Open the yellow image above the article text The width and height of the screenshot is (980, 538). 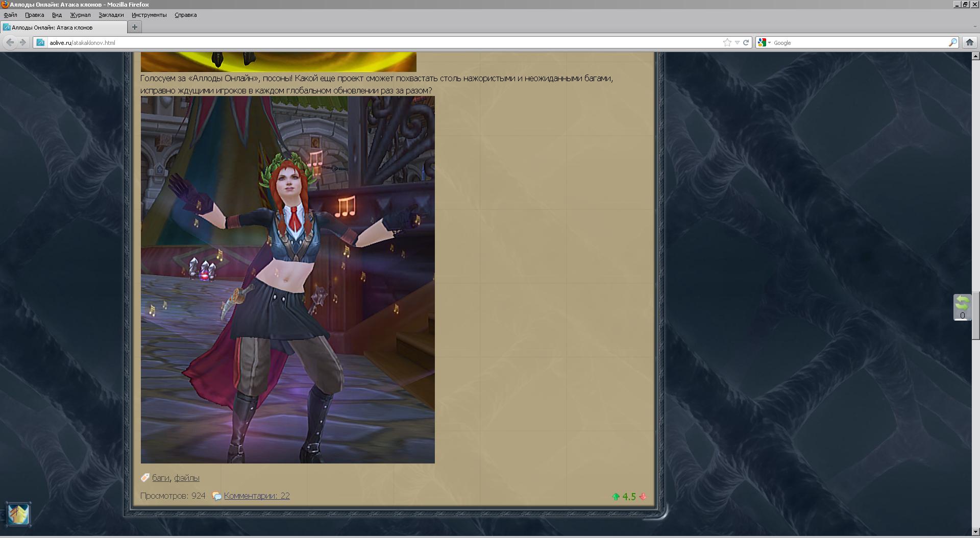pyautogui.click(x=279, y=62)
